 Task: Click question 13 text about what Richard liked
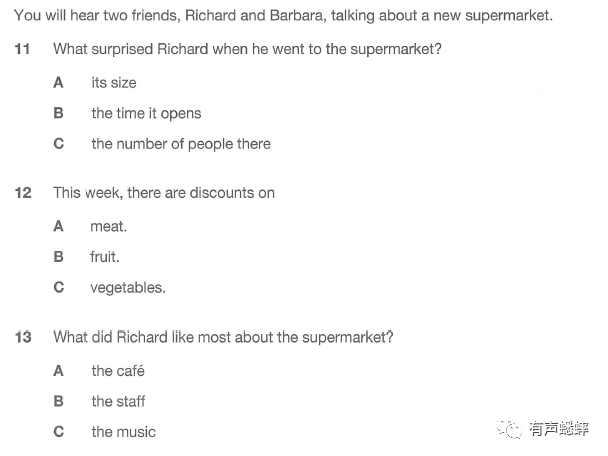(223, 337)
